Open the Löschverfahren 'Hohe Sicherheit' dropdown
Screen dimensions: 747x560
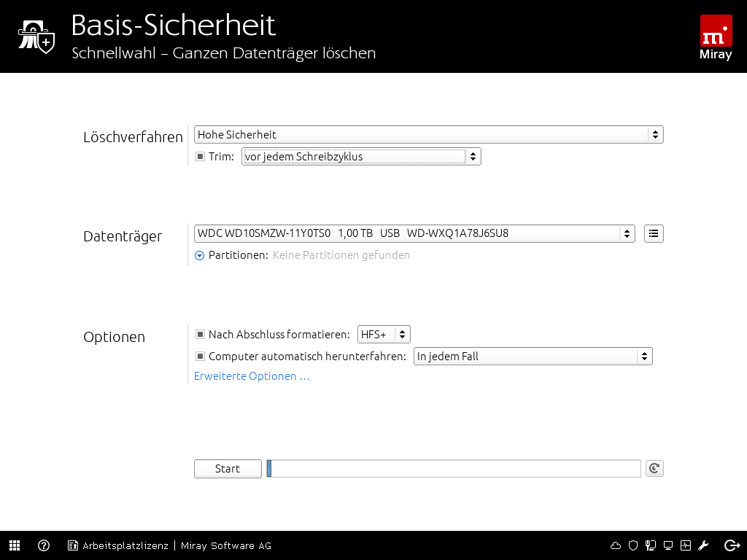tap(428, 135)
